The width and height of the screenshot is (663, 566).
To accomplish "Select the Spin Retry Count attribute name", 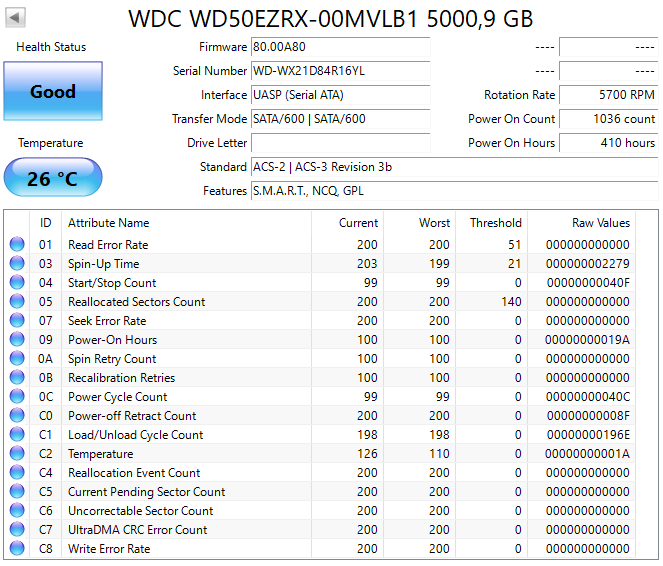I will click(112, 359).
